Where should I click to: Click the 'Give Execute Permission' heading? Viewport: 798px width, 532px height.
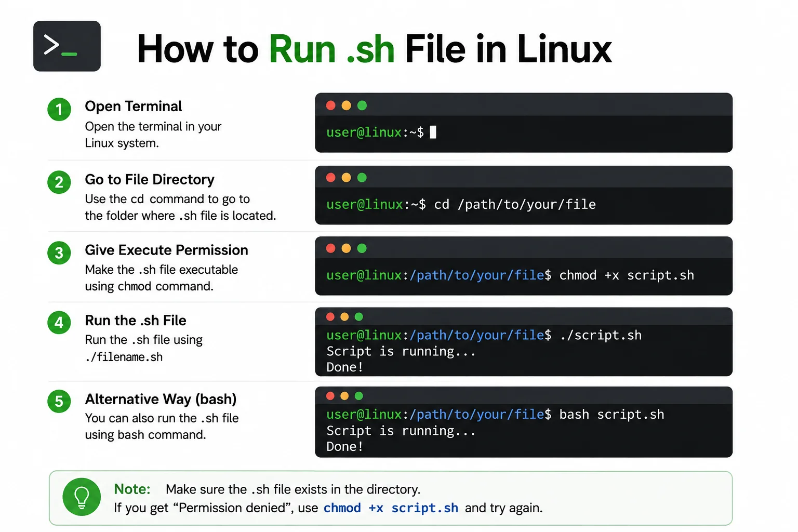click(x=167, y=250)
